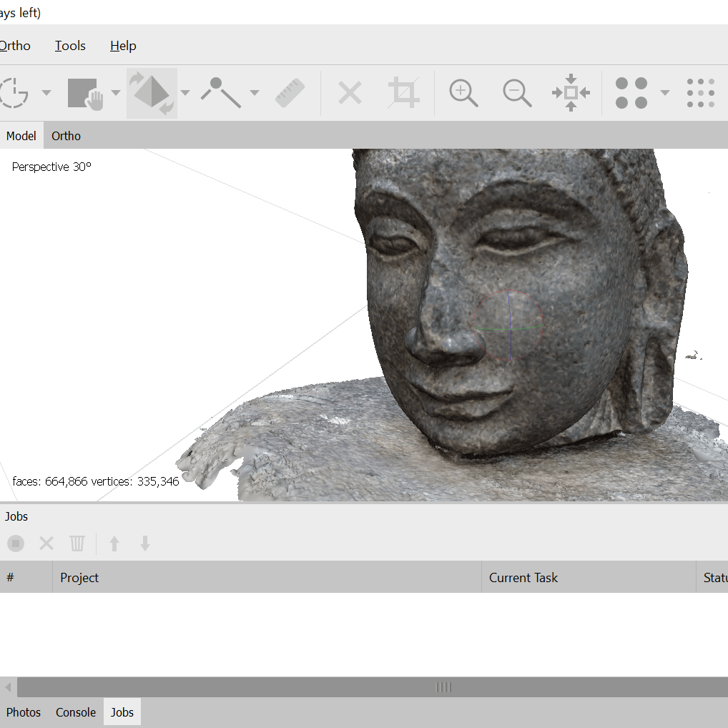Click the # column header
The image size is (728, 728).
click(26, 577)
